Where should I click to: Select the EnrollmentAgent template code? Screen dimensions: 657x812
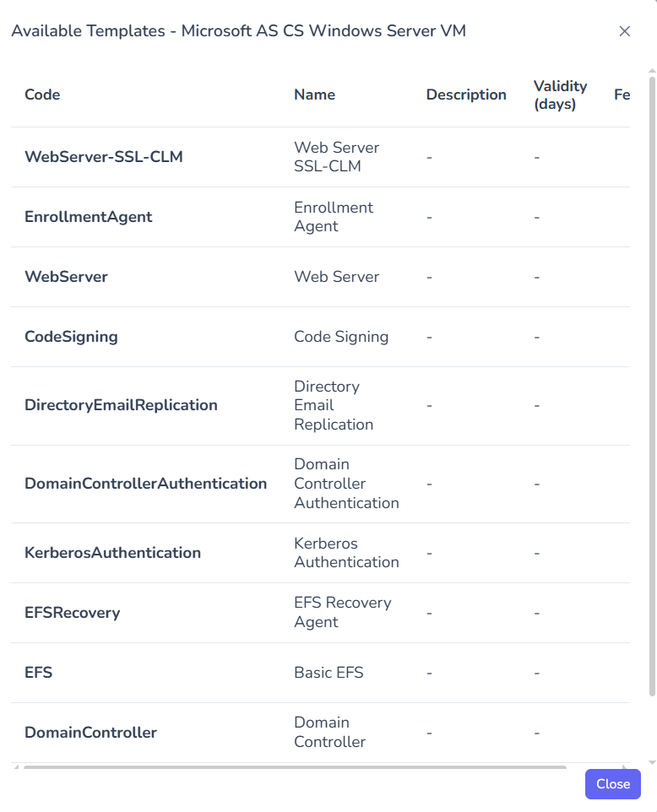coord(89,217)
